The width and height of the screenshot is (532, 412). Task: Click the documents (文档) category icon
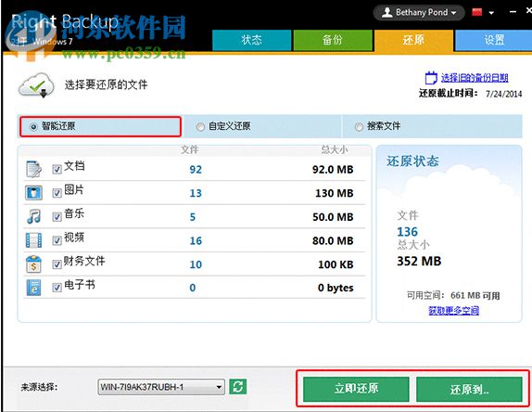point(33,169)
